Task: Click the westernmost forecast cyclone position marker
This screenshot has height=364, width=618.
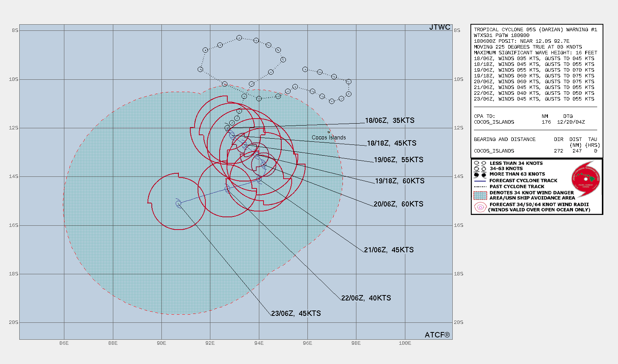Action: pyautogui.click(x=178, y=204)
